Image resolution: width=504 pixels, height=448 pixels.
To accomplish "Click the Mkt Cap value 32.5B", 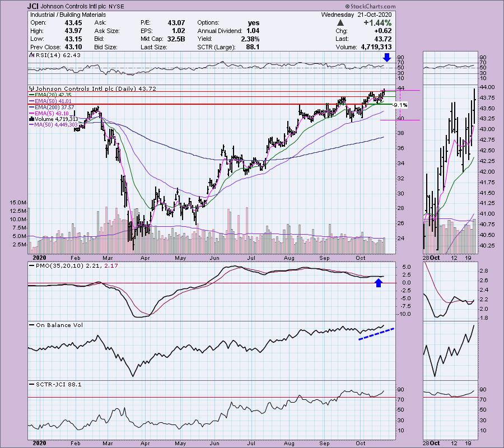I will tap(176, 39).
